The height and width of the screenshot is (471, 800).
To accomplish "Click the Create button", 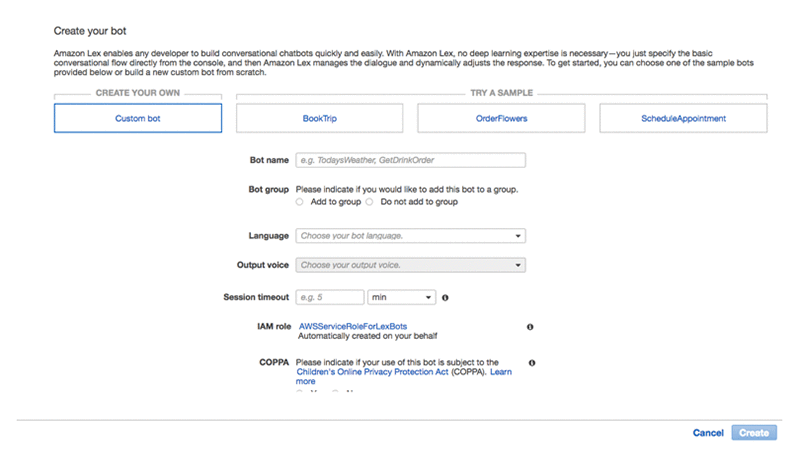I will 754,433.
